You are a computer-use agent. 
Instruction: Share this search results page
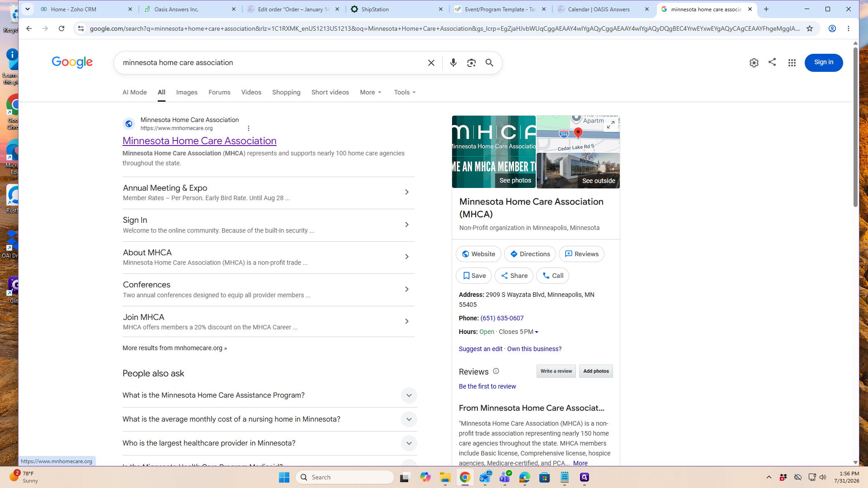[772, 62]
